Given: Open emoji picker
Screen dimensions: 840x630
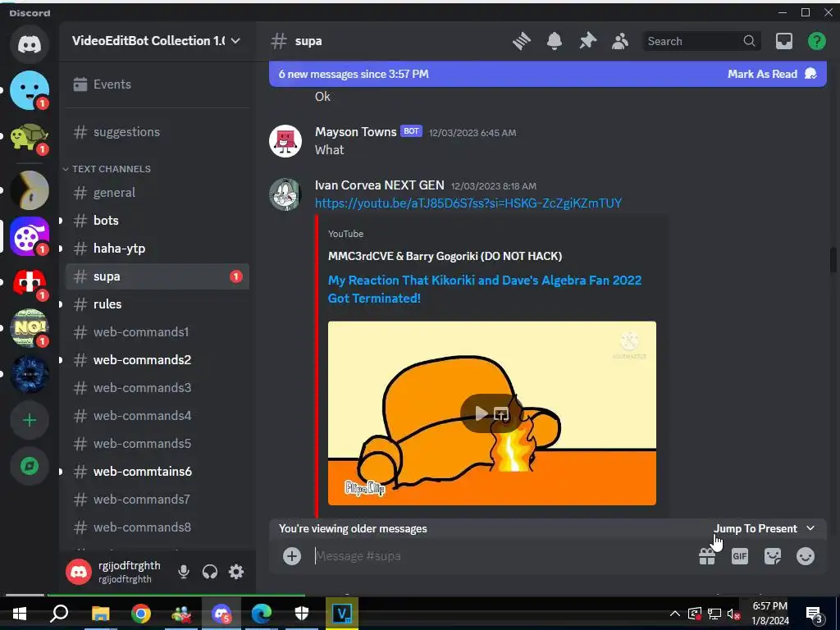Looking at the screenshot, I should tap(806, 556).
